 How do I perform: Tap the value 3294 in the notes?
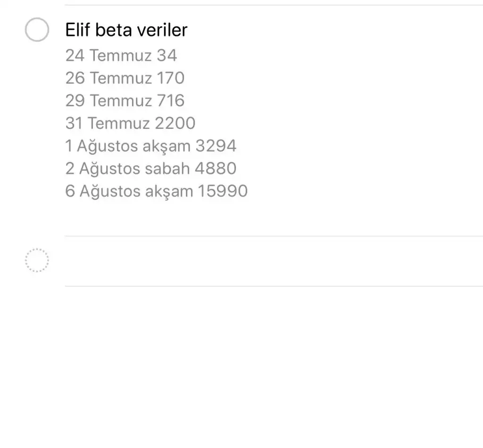[x=216, y=146]
